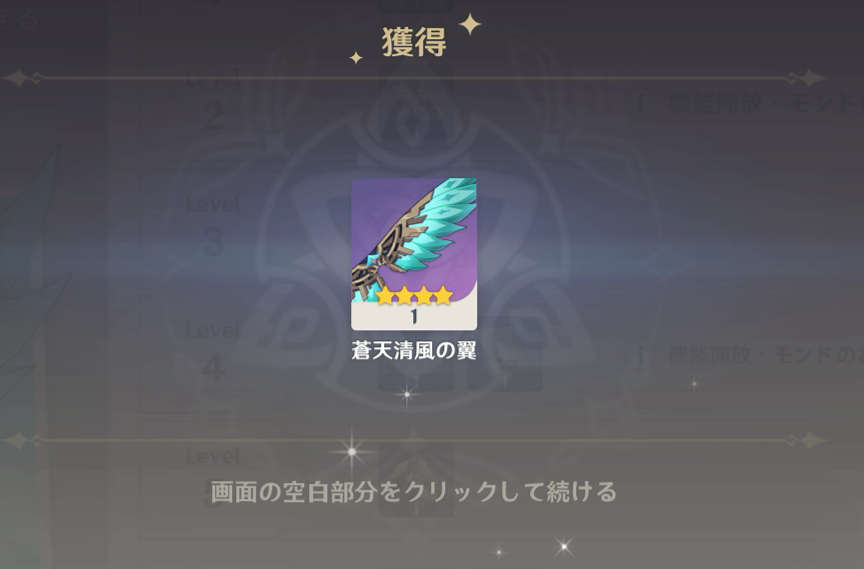The image size is (864, 569).
Task: Click the star ornament at top divider's right end
Action: 809,78
